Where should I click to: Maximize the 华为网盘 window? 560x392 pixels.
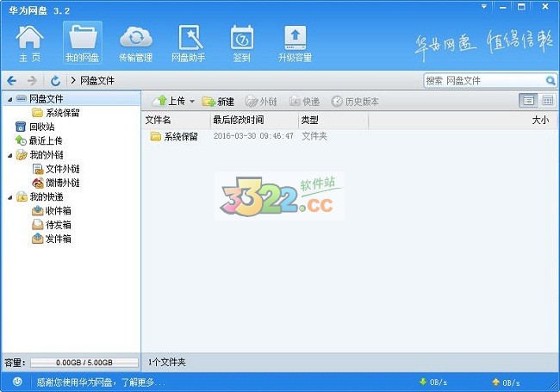[521, 7]
